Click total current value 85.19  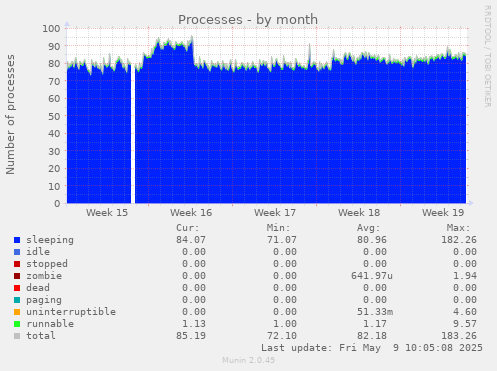191,336
